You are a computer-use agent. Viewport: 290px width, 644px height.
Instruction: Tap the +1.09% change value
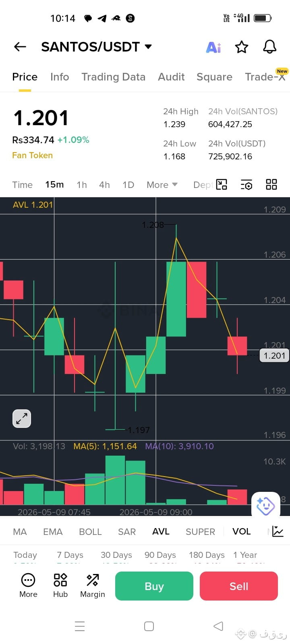pyautogui.click(x=73, y=140)
